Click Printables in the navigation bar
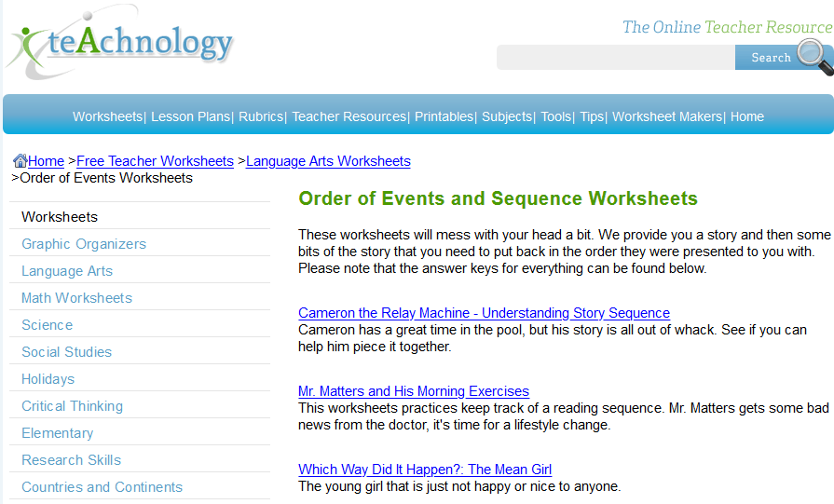Screen dimensions: 834x504 click(444, 116)
